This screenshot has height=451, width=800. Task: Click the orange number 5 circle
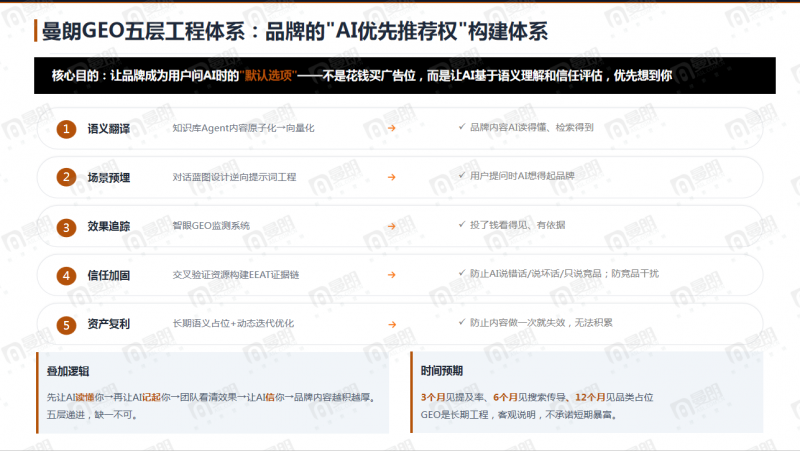(x=66, y=324)
